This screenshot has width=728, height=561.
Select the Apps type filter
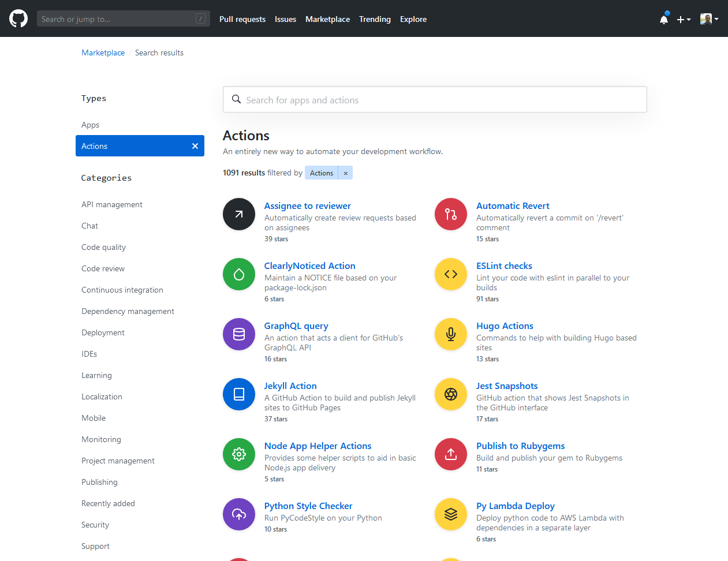click(x=90, y=125)
